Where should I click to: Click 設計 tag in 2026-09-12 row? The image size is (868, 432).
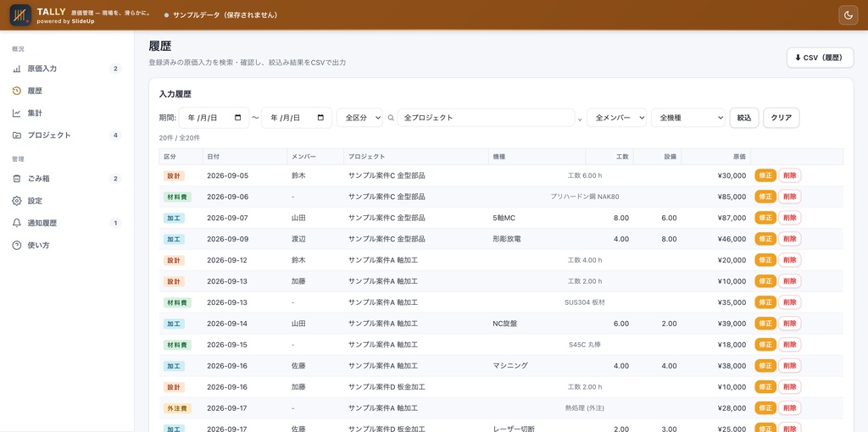174,260
